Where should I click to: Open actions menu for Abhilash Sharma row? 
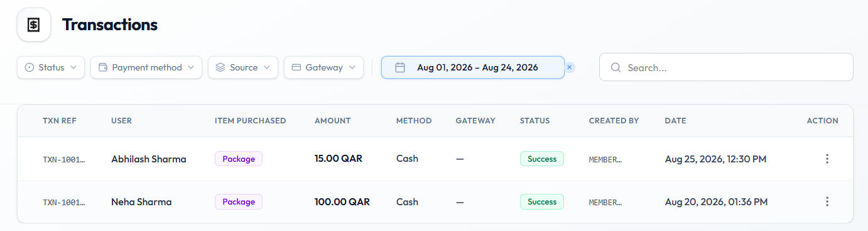[827, 159]
